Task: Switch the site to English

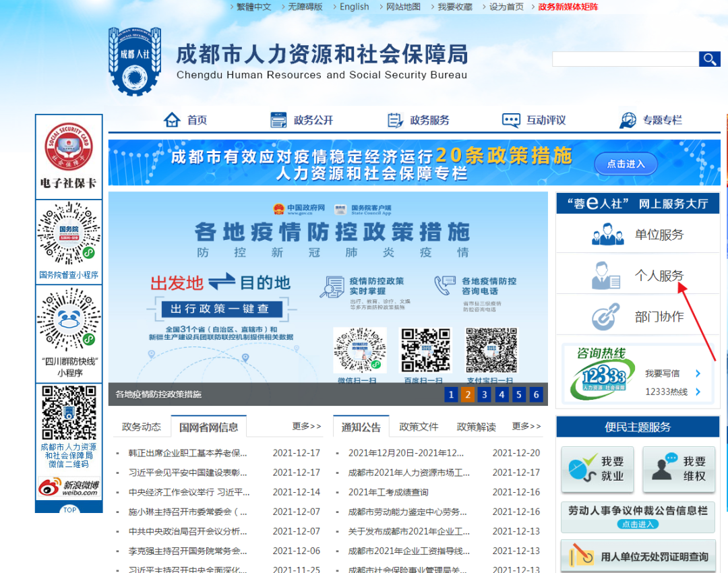Action: pos(355,7)
